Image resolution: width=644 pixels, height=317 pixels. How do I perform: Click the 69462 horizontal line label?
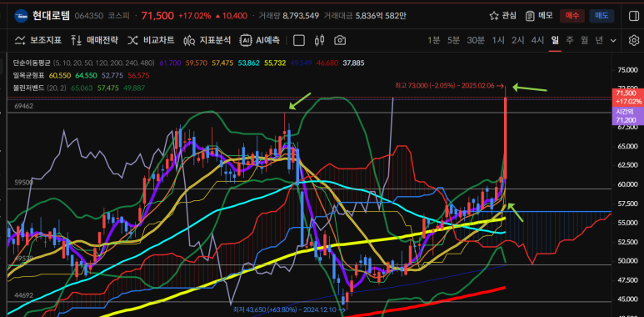[x=24, y=106]
